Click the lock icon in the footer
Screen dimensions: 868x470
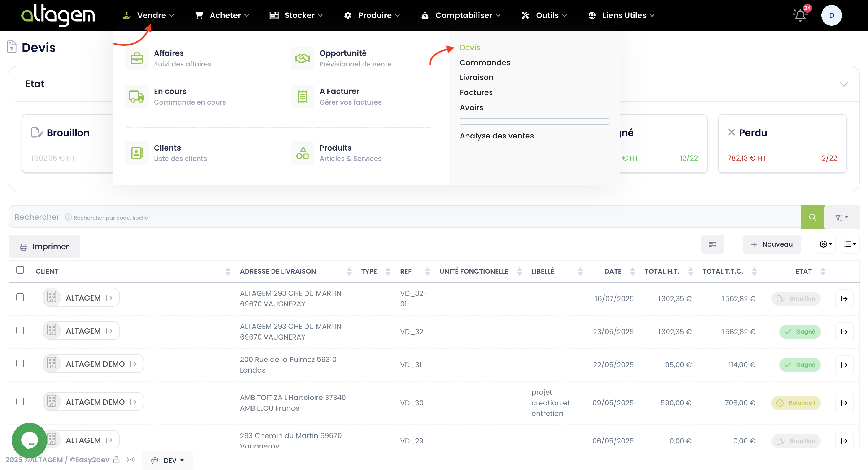[x=116, y=460]
